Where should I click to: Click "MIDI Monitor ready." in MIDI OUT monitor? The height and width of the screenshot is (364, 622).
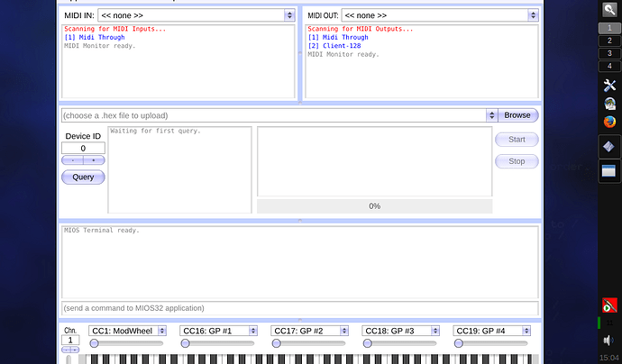[x=343, y=55]
